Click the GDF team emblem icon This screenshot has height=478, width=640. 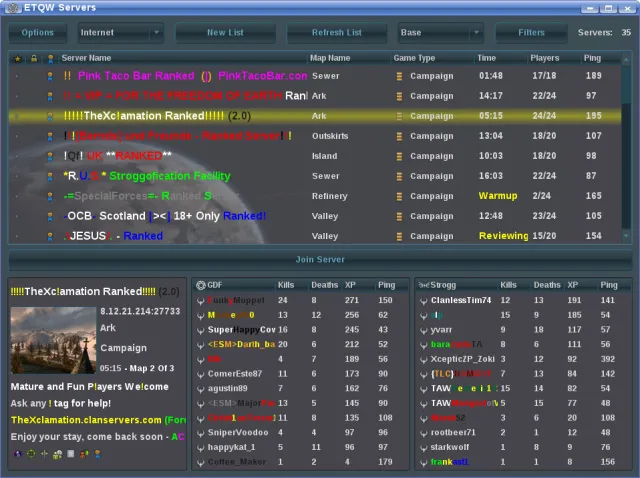[x=200, y=285]
